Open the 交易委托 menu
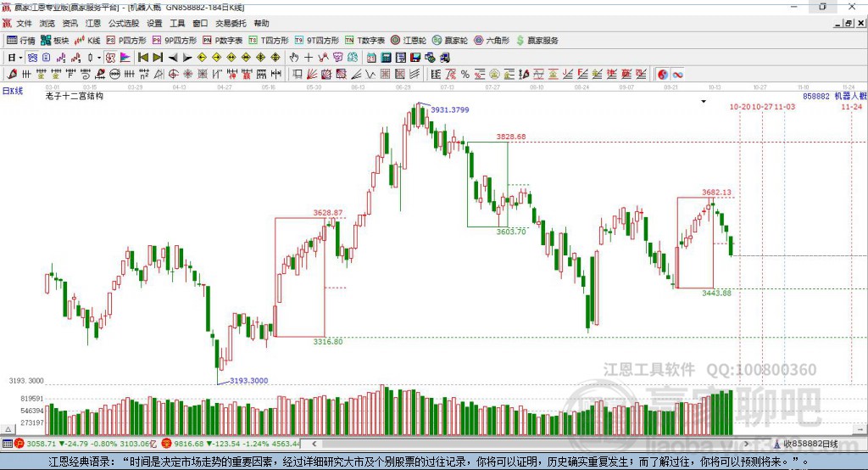 pyautogui.click(x=231, y=23)
